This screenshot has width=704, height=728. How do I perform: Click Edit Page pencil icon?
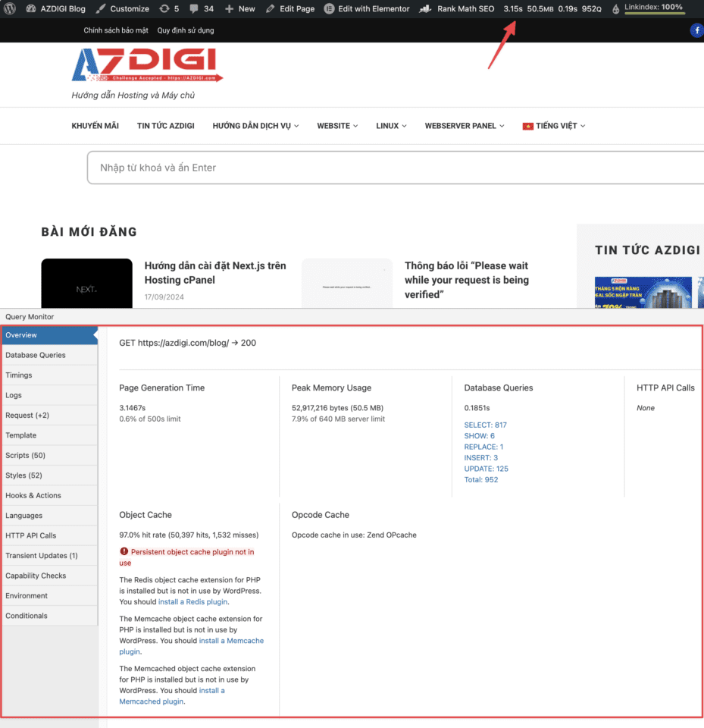[x=271, y=8]
